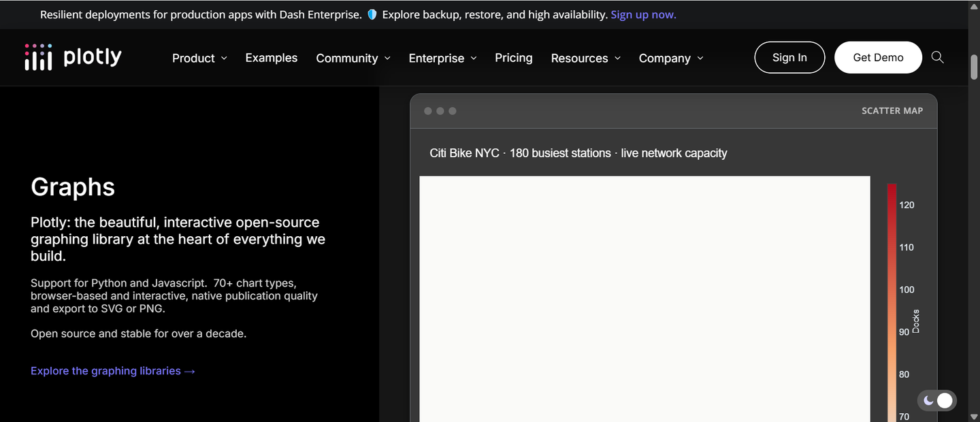Open the Enterprise dropdown menu
Viewport: 980px width, 422px height.
[442, 59]
